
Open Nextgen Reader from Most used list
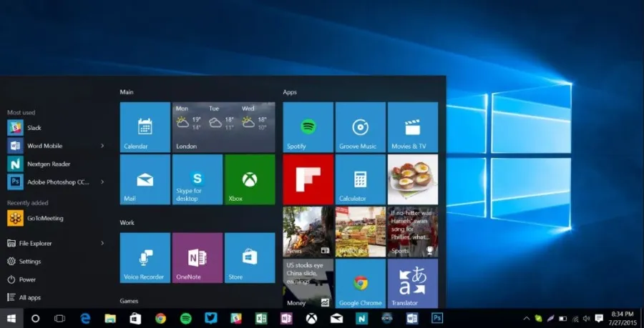tap(55, 164)
